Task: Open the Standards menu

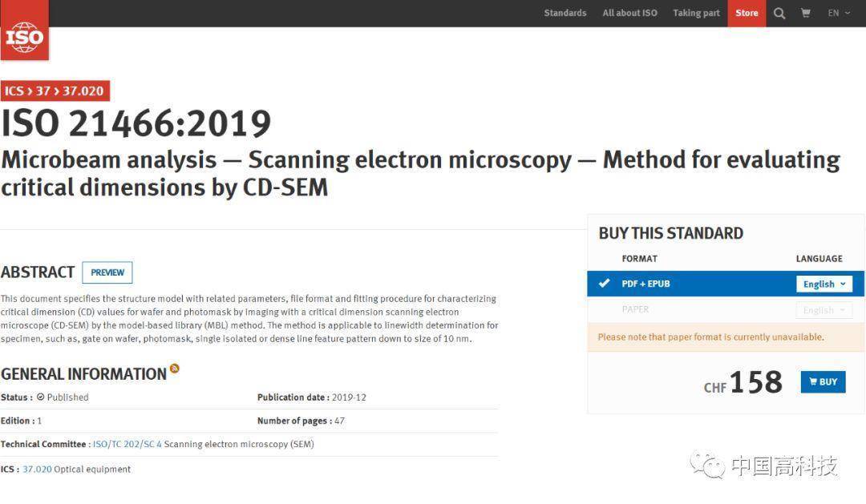Action: tap(565, 13)
